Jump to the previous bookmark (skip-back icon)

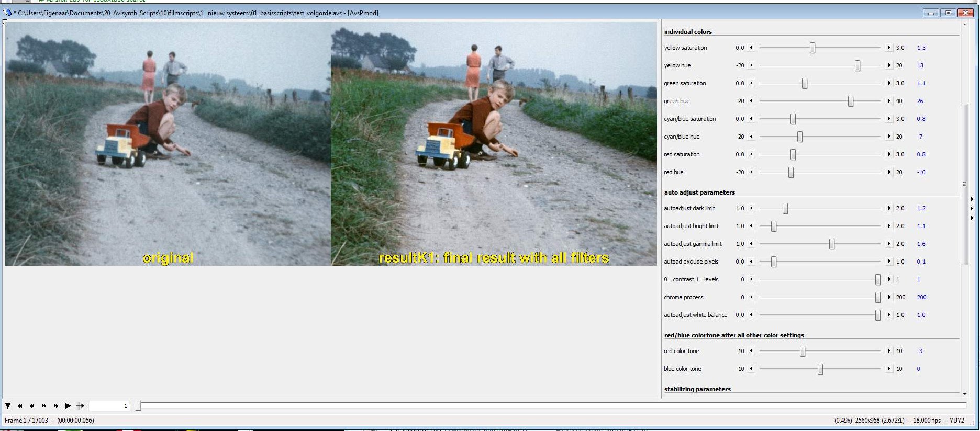[x=19, y=406]
